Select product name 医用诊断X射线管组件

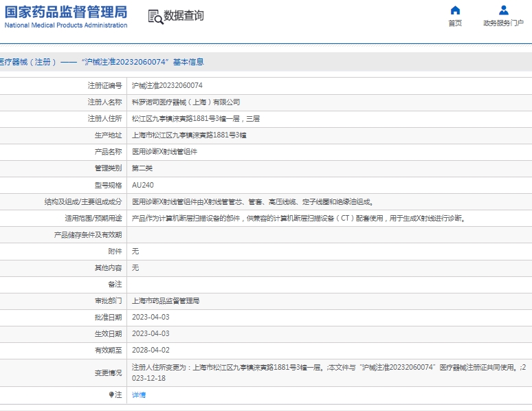point(164,152)
